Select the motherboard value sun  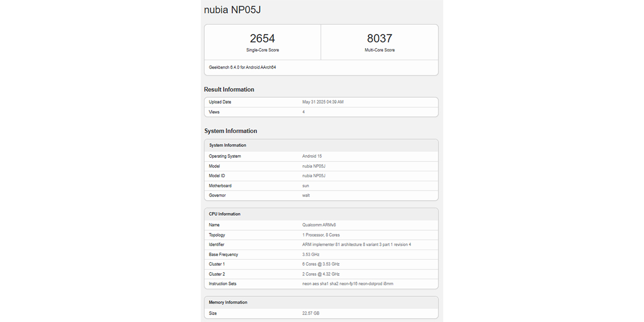point(306,186)
